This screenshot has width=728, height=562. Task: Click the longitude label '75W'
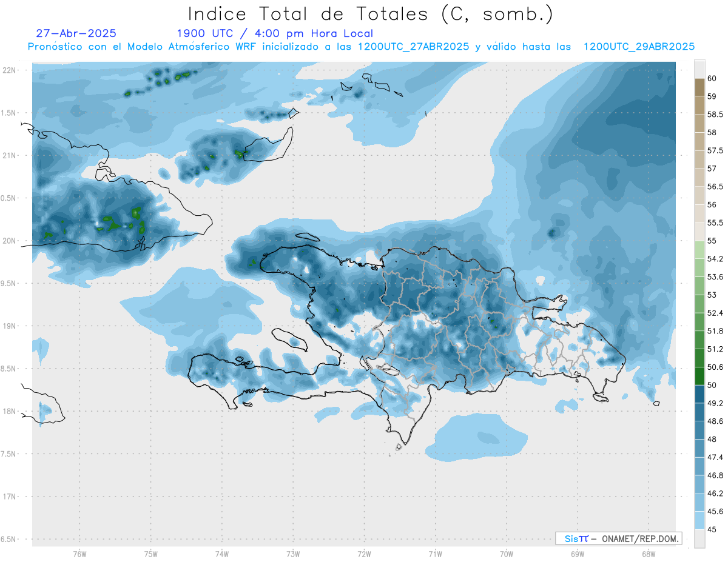[151, 554]
